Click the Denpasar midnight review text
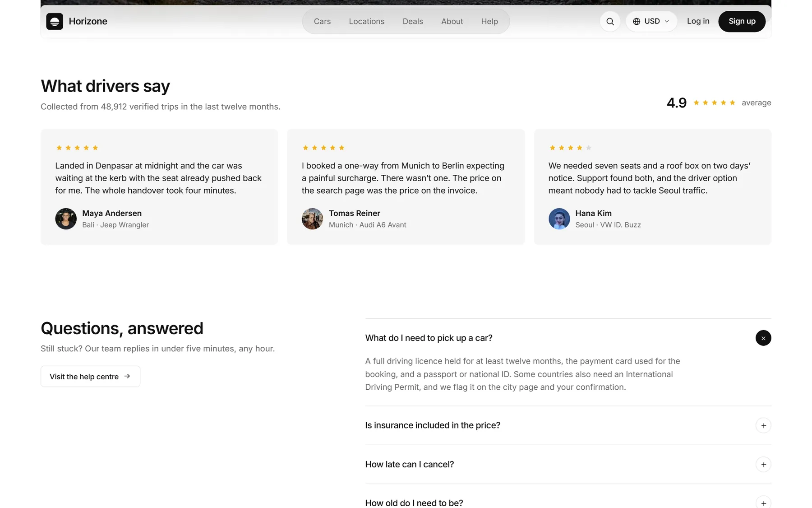 (x=158, y=178)
